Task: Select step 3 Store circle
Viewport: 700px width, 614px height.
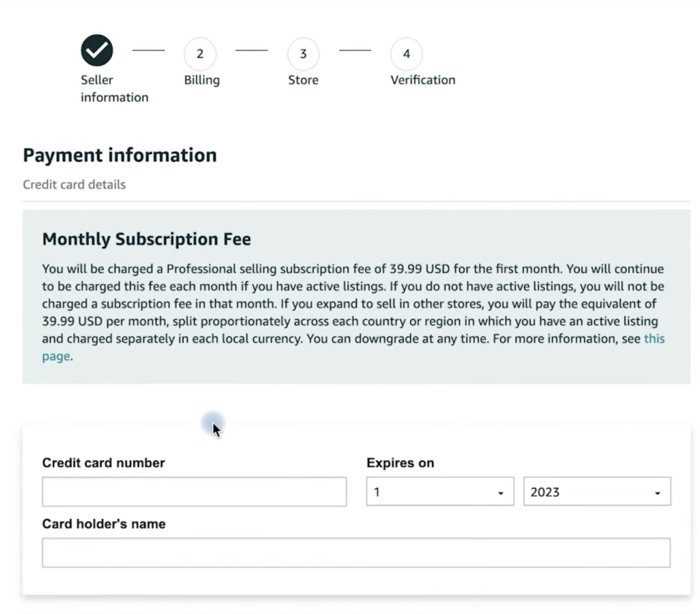Action: pyautogui.click(x=303, y=53)
